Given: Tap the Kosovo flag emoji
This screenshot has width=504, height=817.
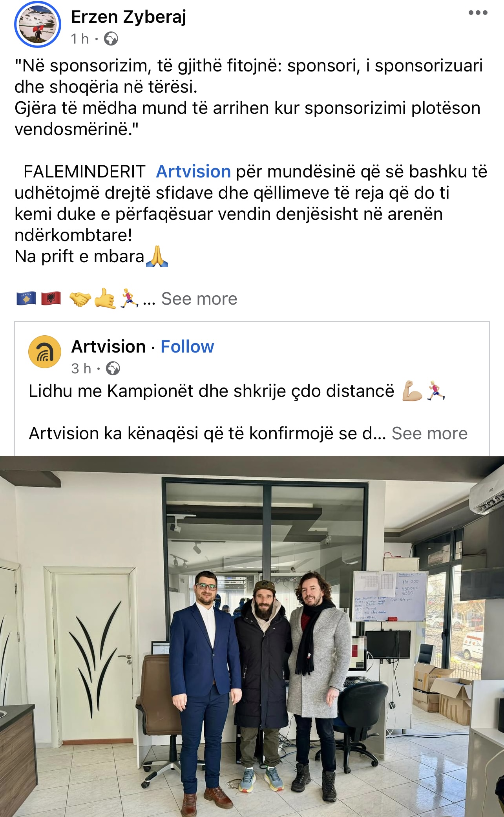Looking at the screenshot, I should coord(26,299).
